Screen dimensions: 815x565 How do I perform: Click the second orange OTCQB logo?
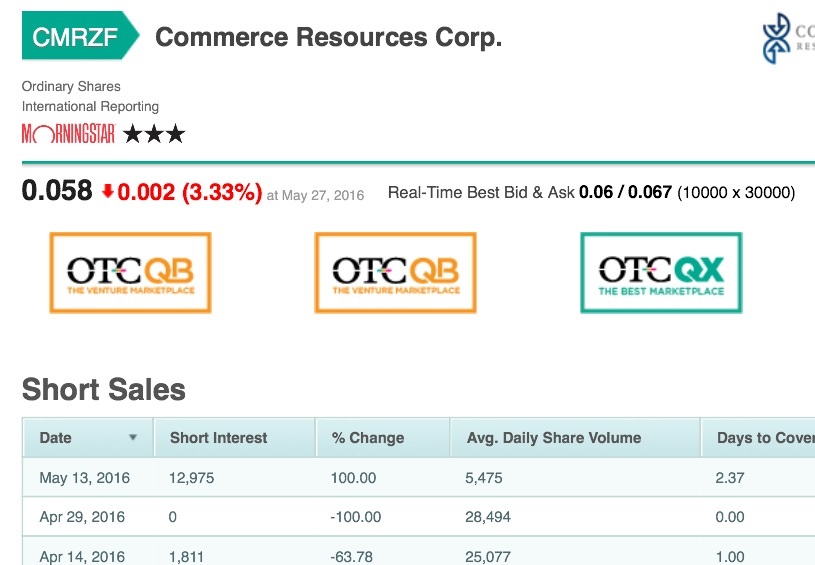(395, 273)
